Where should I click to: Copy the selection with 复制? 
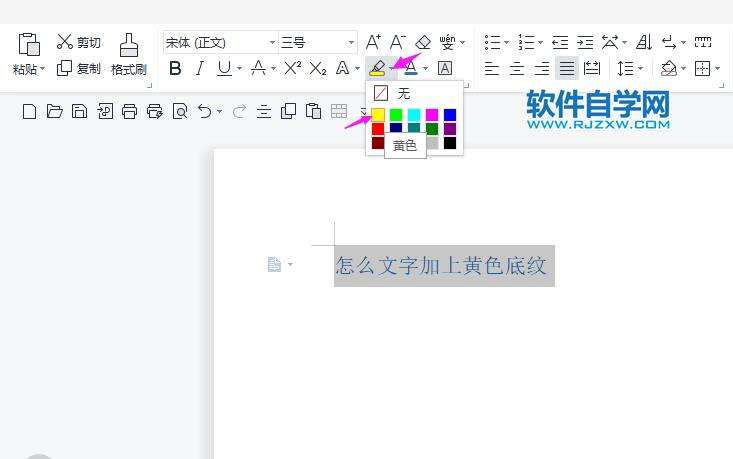[x=78, y=69]
